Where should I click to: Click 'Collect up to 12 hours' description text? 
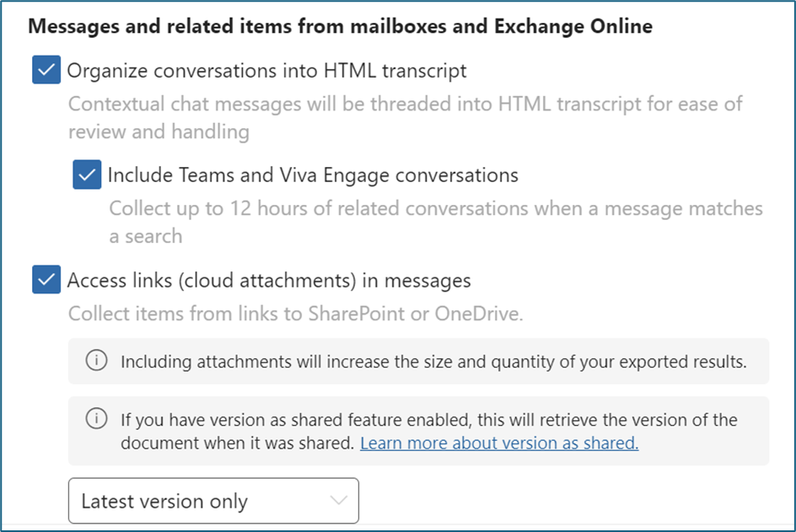point(435,209)
